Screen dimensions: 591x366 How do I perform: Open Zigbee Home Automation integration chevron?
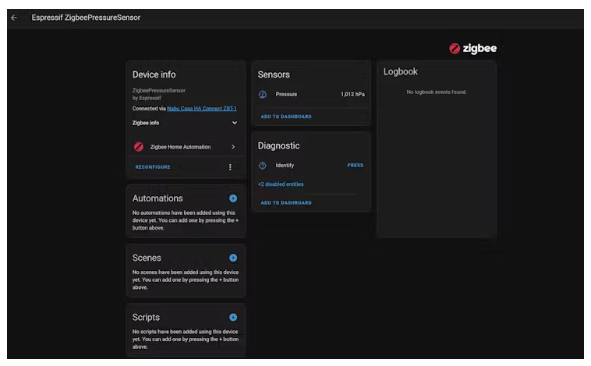coord(233,147)
